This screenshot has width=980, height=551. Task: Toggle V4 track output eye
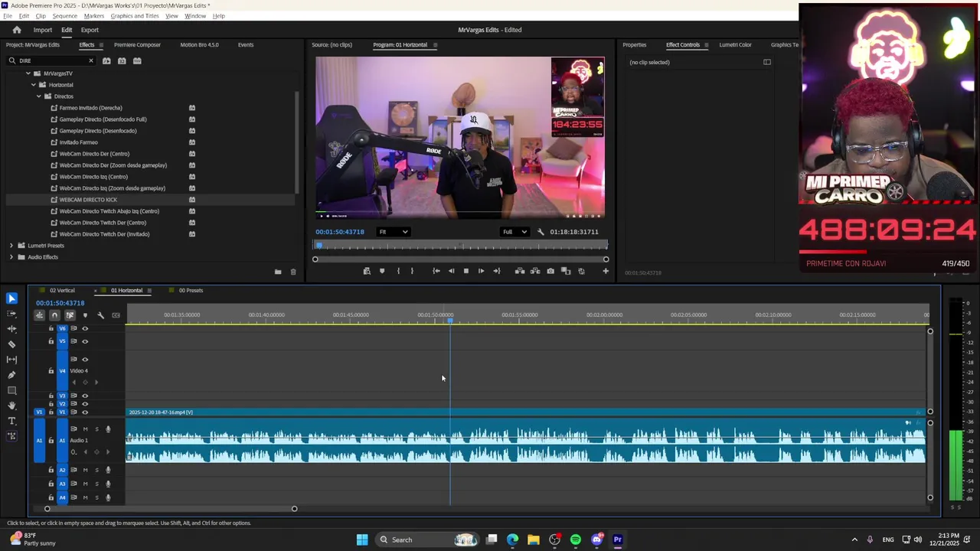coord(85,359)
